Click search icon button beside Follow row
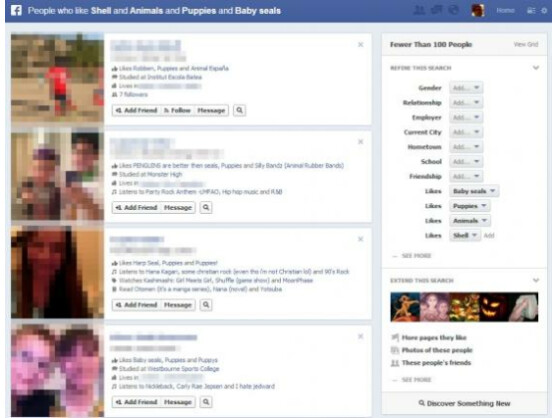 [239, 110]
